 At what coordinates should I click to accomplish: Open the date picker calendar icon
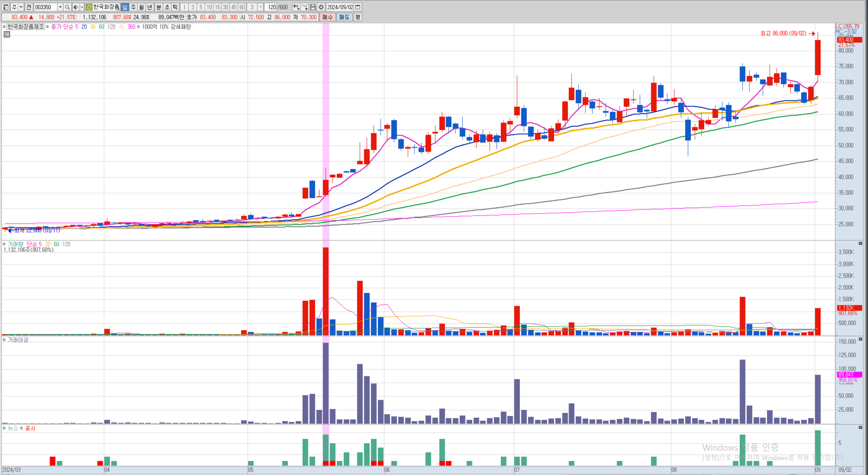click(x=358, y=7)
